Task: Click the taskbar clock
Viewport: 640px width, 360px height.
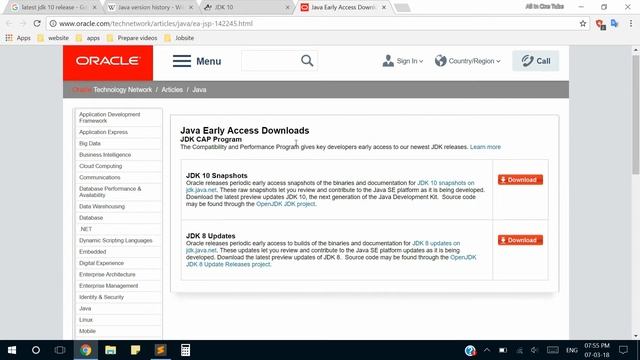Action: (597, 350)
